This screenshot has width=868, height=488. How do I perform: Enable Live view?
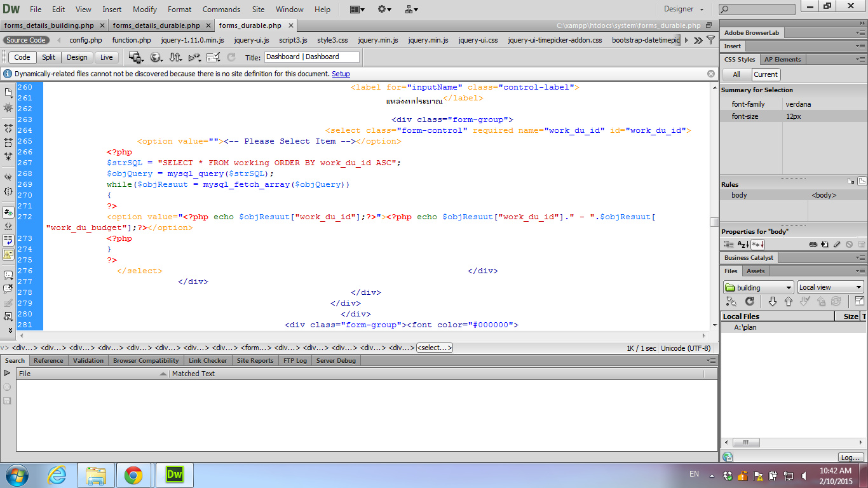pos(106,57)
